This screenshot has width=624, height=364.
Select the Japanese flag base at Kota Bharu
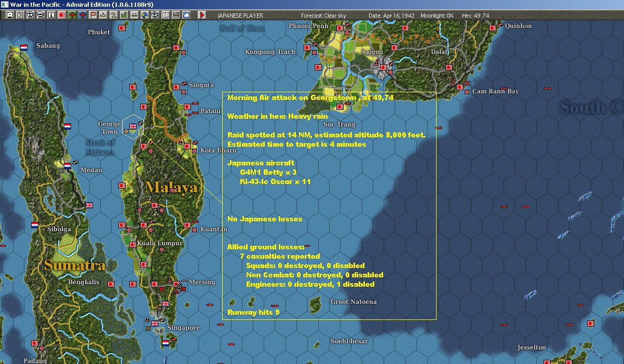tap(187, 146)
